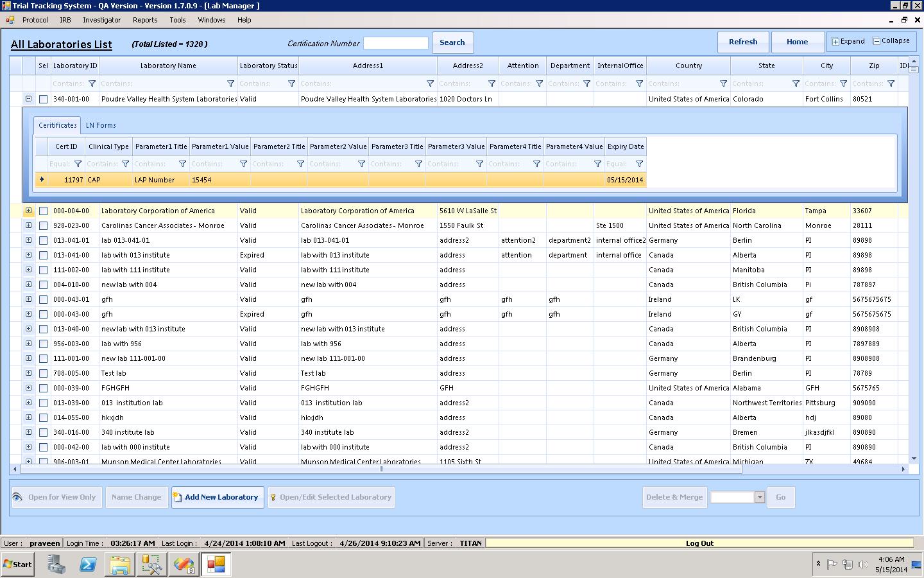
Task: Expand the Laboratory Corporation of America row
Action: click(28, 211)
